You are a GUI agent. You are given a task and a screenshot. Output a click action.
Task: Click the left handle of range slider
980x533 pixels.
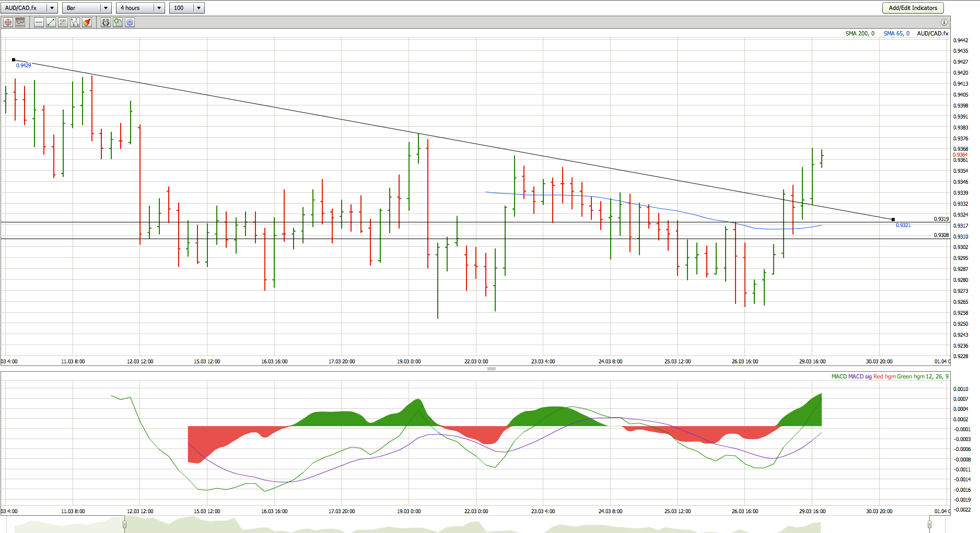click(124, 524)
